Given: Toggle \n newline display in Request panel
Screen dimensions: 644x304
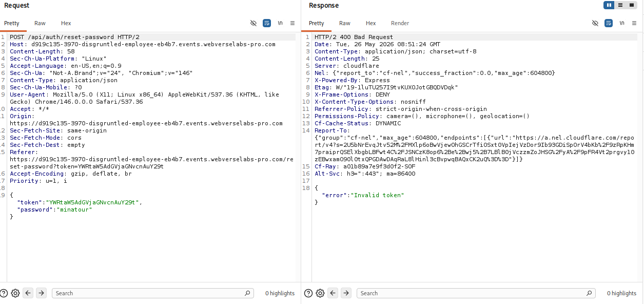Looking at the screenshot, I should [280, 23].
